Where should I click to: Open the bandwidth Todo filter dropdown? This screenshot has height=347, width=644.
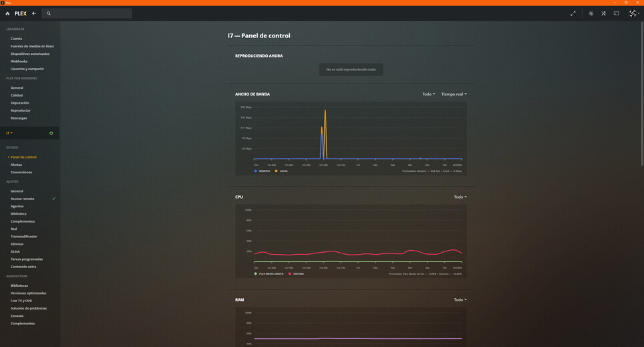tap(428, 94)
